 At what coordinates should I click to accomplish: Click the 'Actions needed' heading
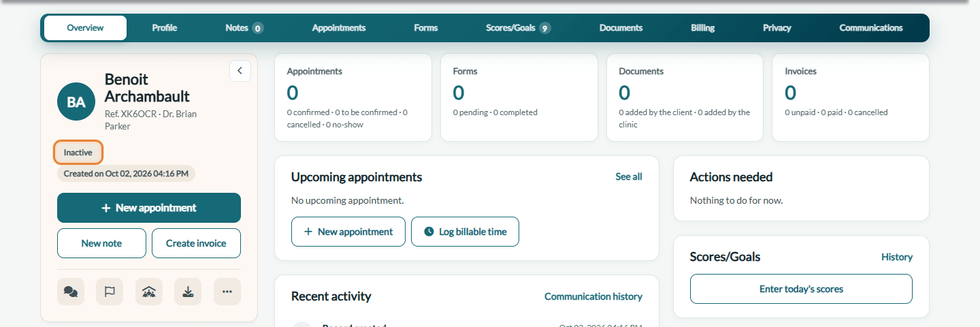[732, 177]
